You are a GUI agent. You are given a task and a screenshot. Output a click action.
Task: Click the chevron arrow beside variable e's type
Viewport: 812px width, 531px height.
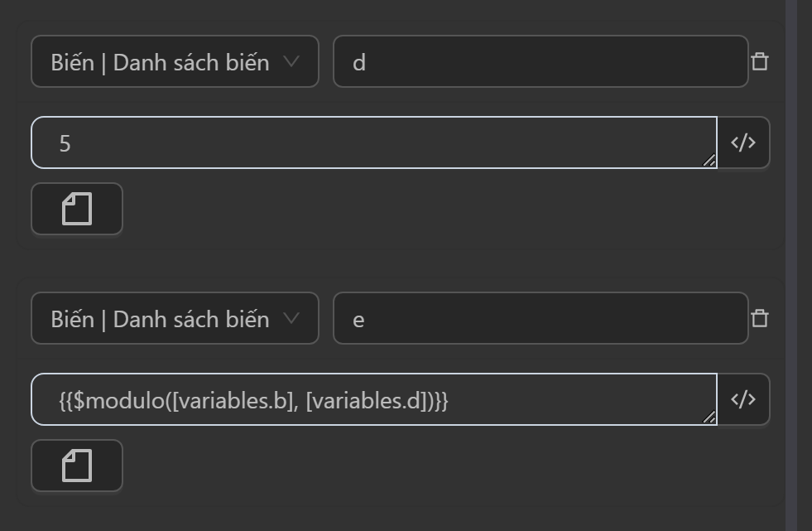pos(291,318)
